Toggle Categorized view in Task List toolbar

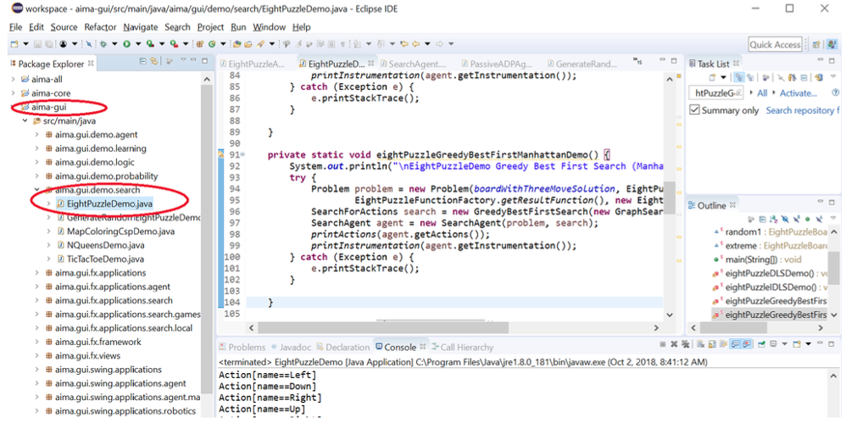coord(739,77)
